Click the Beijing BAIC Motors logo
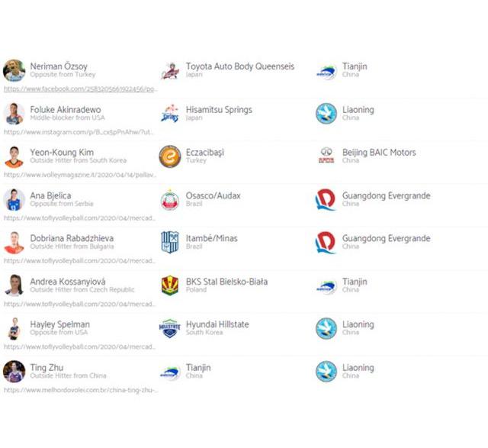488x448 pixels. point(326,156)
